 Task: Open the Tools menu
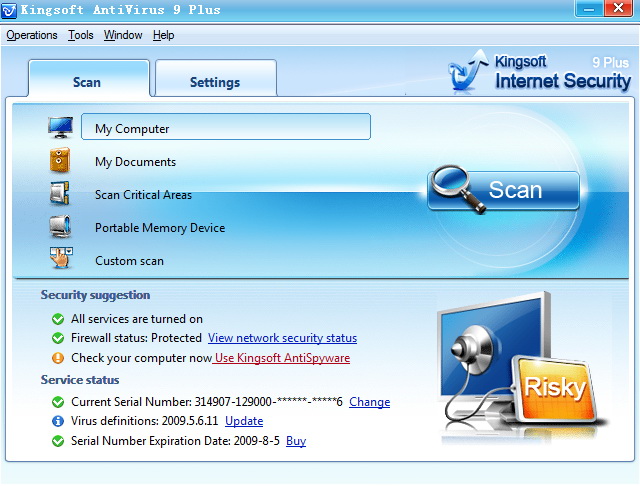(x=80, y=35)
